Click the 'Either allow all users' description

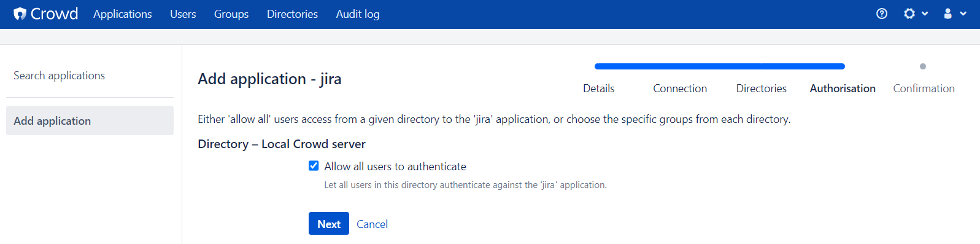point(494,119)
